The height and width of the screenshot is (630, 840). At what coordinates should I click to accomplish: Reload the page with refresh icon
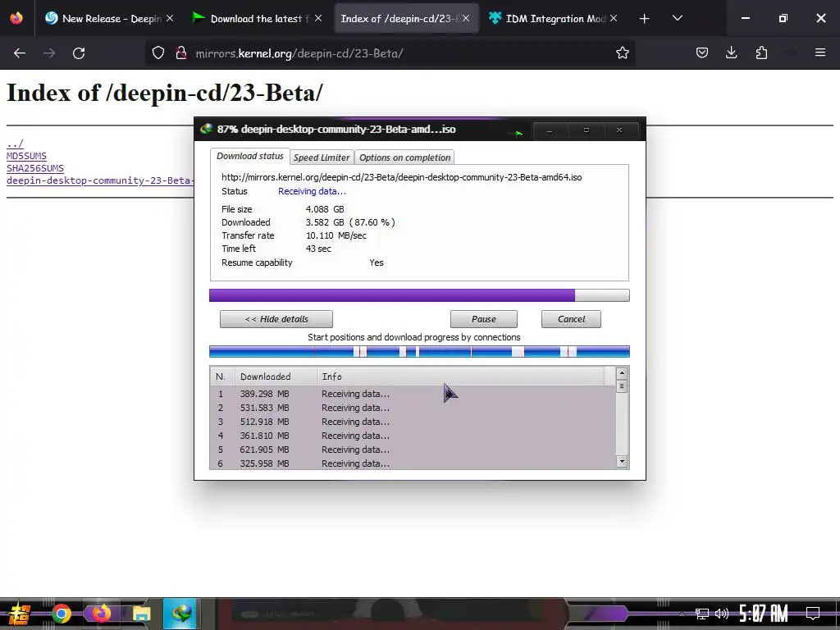[x=79, y=53]
